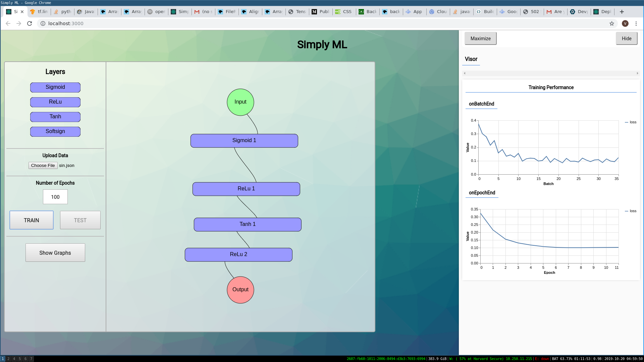Click the browser forward arrow

pyautogui.click(x=19, y=23)
